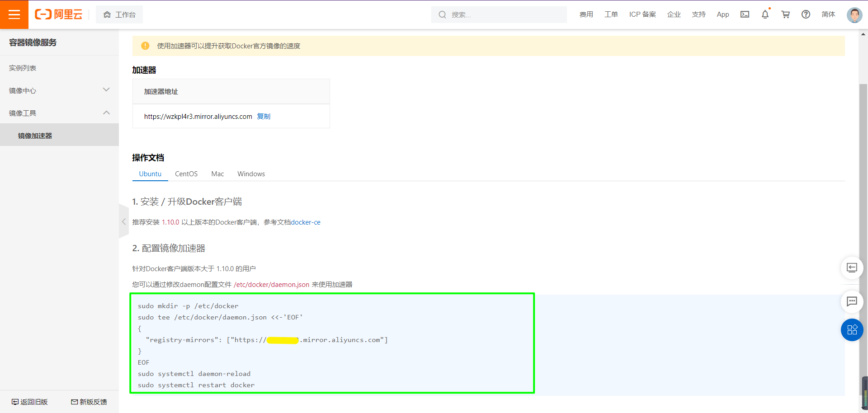Click the /etc/docker/daemon.json path text
Screen dimensions: 868x413
pos(271,285)
